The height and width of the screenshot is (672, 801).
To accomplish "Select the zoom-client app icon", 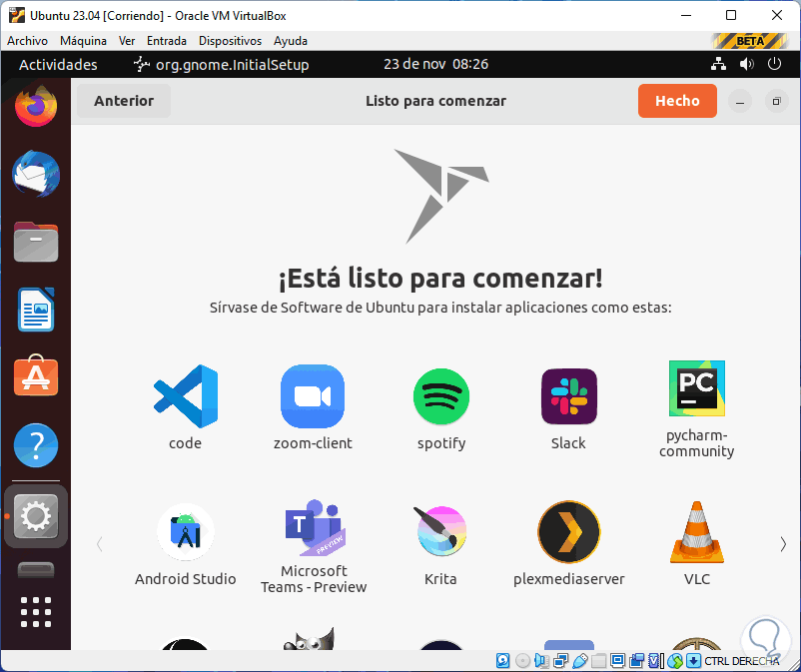I will point(313,395).
